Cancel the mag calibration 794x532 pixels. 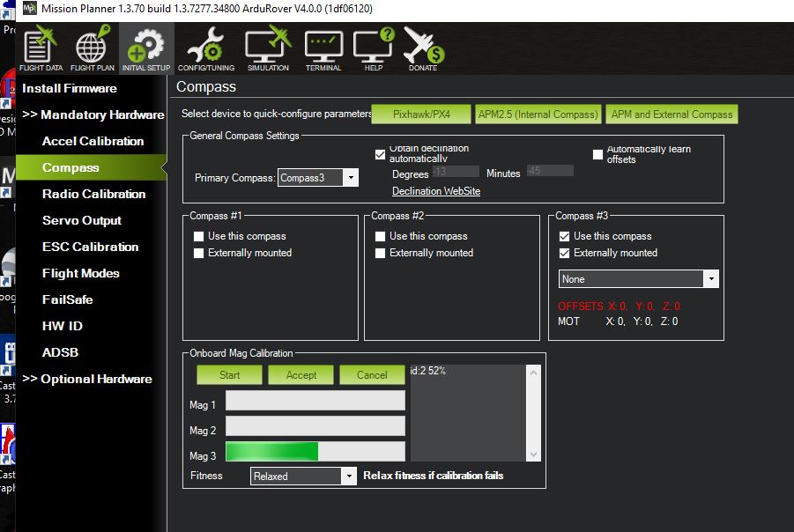click(x=372, y=375)
